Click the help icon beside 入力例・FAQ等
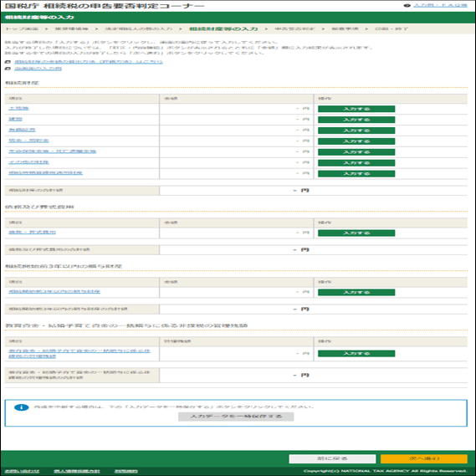This screenshot has width=476, height=476. (x=407, y=6)
